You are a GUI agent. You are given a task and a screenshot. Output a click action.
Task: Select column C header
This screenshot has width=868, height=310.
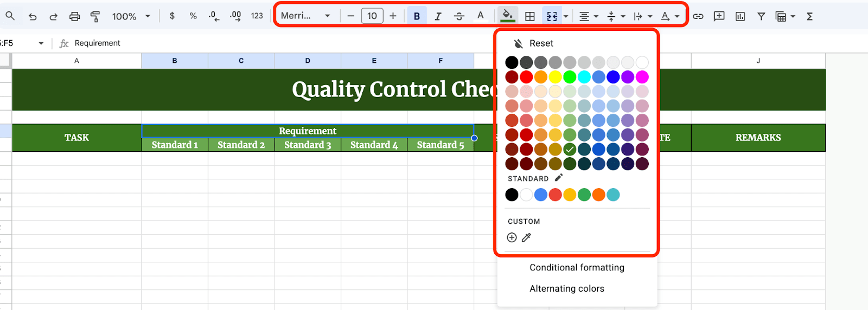pyautogui.click(x=241, y=61)
